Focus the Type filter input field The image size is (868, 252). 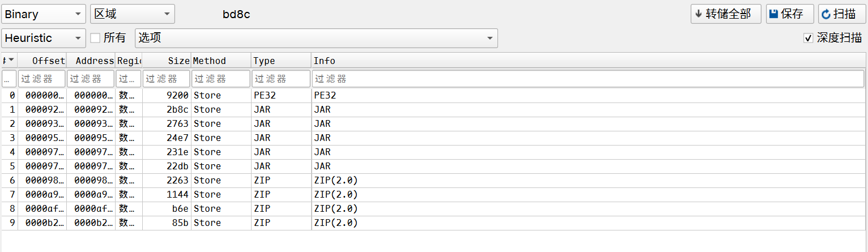(281, 79)
